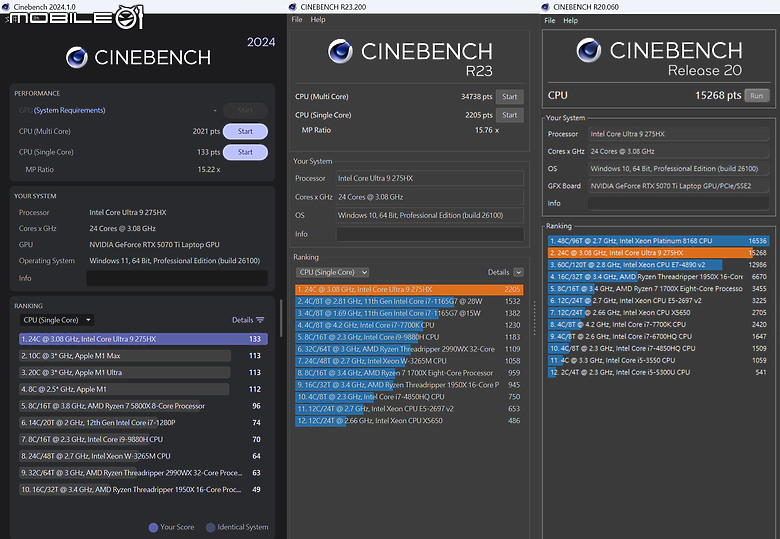The image size is (780, 539).
Task: Select AMD Ryzen 7 5800X ranking row
Action: point(141,406)
